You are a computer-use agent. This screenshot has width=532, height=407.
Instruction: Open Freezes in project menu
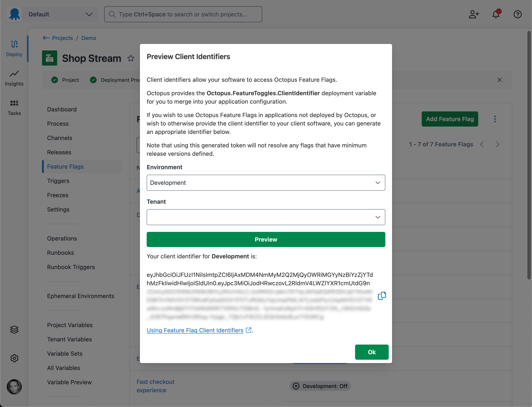(58, 195)
